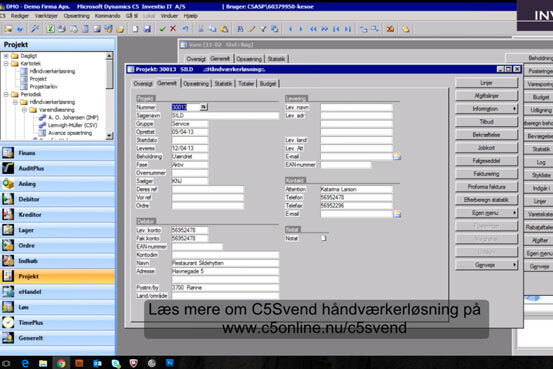553x369 pixels.
Task: Create new record with blank page icon
Action: coord(135,29)
